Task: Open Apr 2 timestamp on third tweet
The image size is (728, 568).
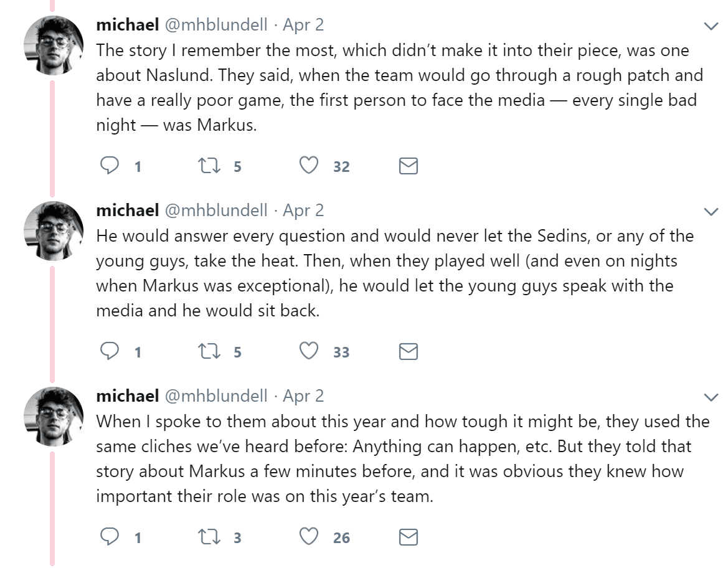Action: click(x=303, y=395)
